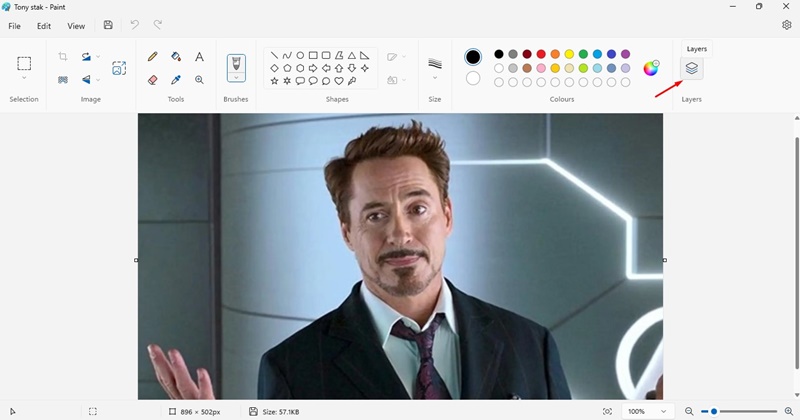
Task: Choose the Line shape
Action: pyautogui.click(x=274, y=55)
